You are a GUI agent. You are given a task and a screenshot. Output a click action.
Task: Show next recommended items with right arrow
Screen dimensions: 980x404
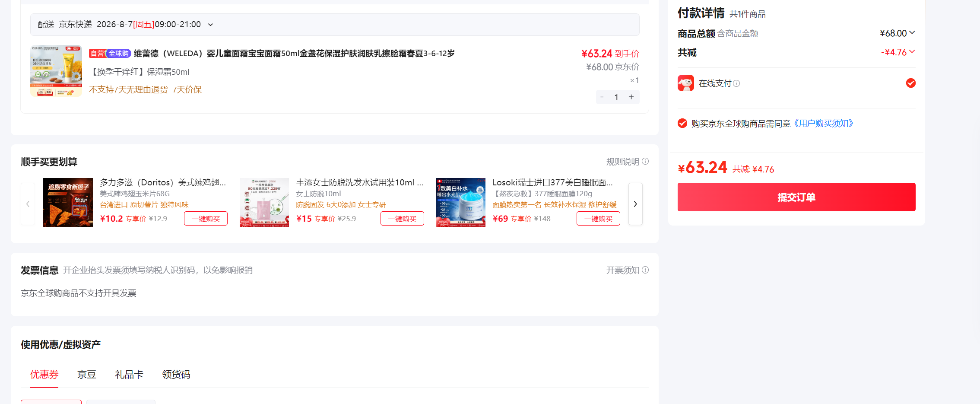tap(635, 204)
